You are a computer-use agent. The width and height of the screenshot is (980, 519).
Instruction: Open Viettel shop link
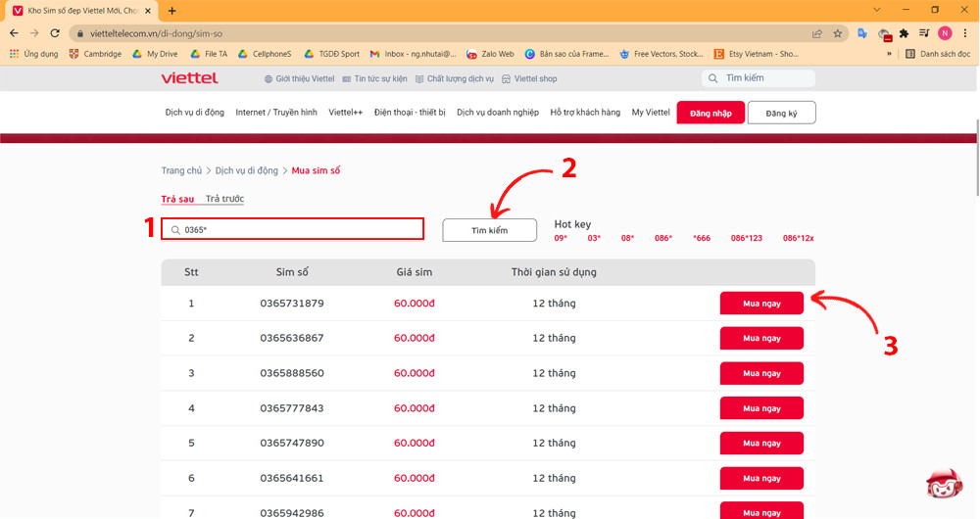529,78
